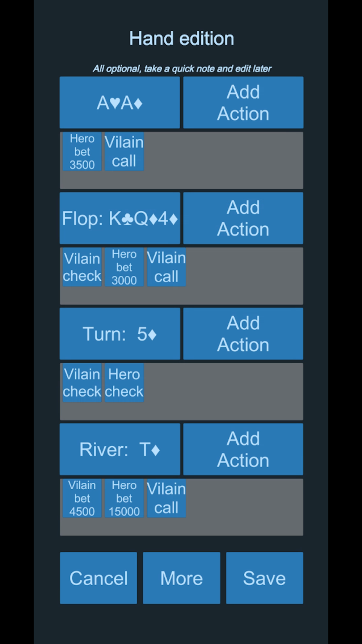This screenshot has height=644, width=362.
Task: Select the River Hero bet 15000 action
Action: 124,498
